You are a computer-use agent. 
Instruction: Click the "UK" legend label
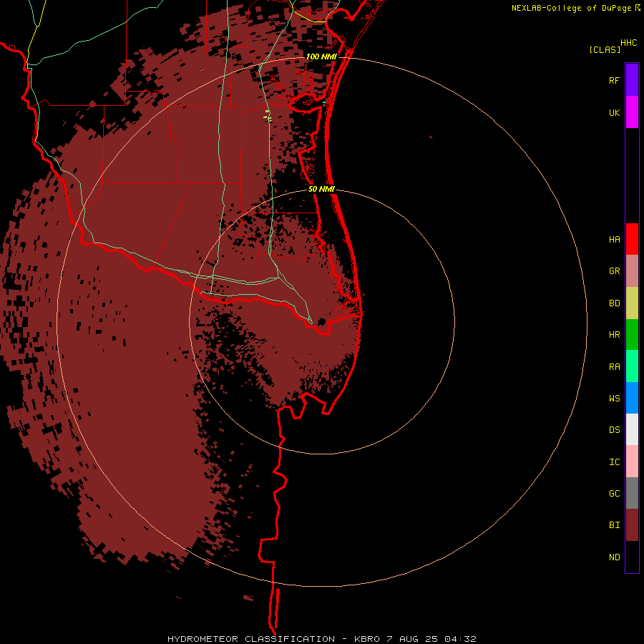(615, 112)
